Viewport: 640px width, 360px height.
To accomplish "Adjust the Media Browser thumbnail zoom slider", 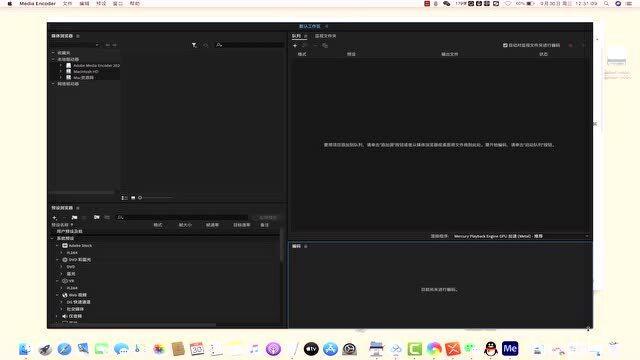I will pos(156,198).
